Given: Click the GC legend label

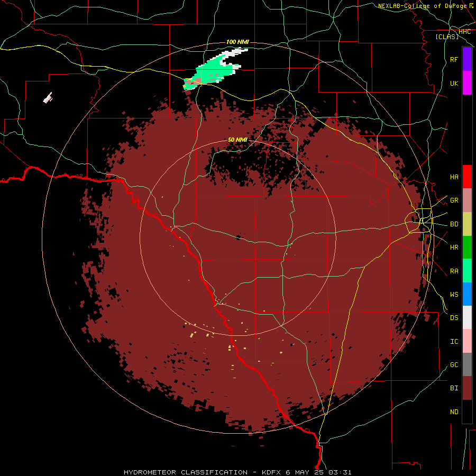Looking at the screenshot, I should 454,364.
